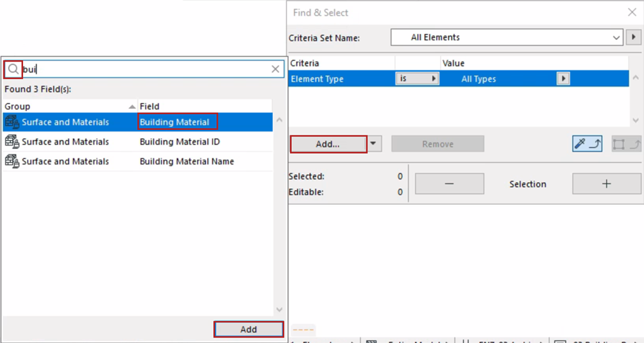644x343 pixels.
Task: Select the Building Material field row
Action: pyautogui.click(x=137, y=122)
